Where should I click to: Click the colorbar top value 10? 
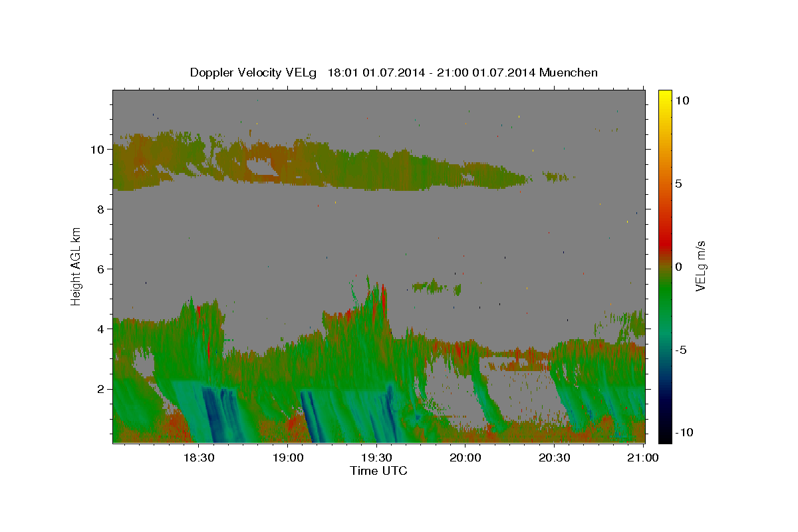click(682, 100)
